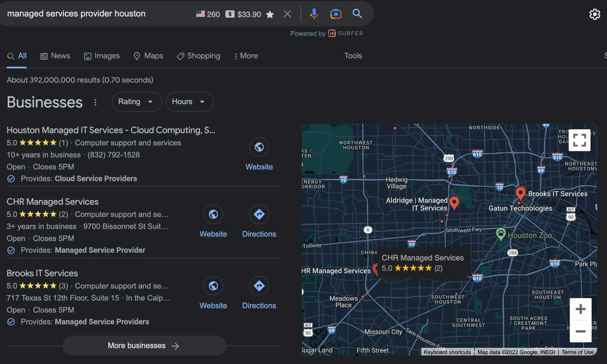Clear the search query with X
Screen dimensions: 607x364
point(288,14)
